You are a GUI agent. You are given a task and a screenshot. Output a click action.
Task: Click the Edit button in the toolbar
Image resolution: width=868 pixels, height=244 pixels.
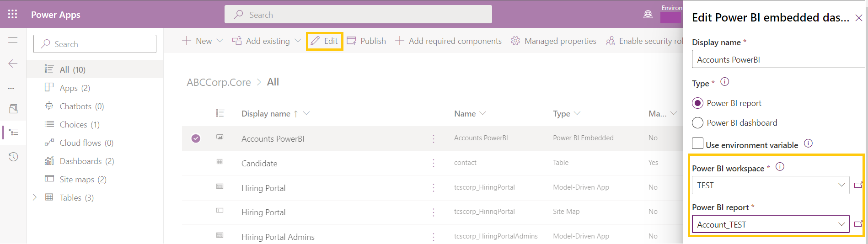(325, 41)
